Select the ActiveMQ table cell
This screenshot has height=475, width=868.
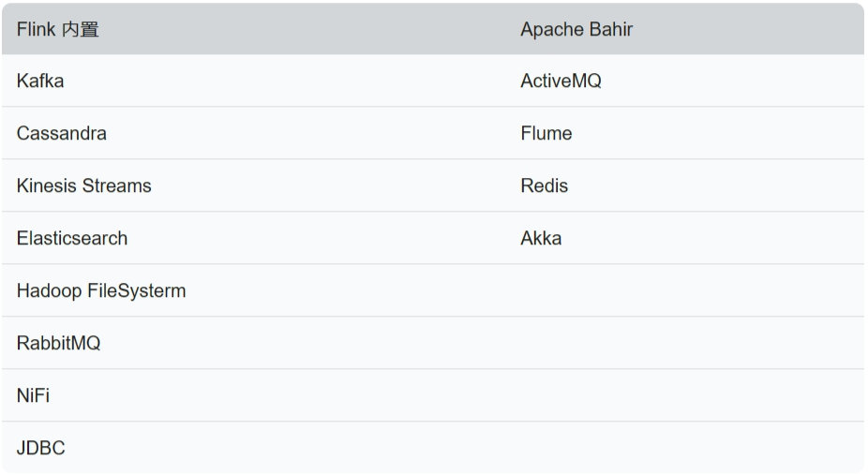[x=561, y=82]
